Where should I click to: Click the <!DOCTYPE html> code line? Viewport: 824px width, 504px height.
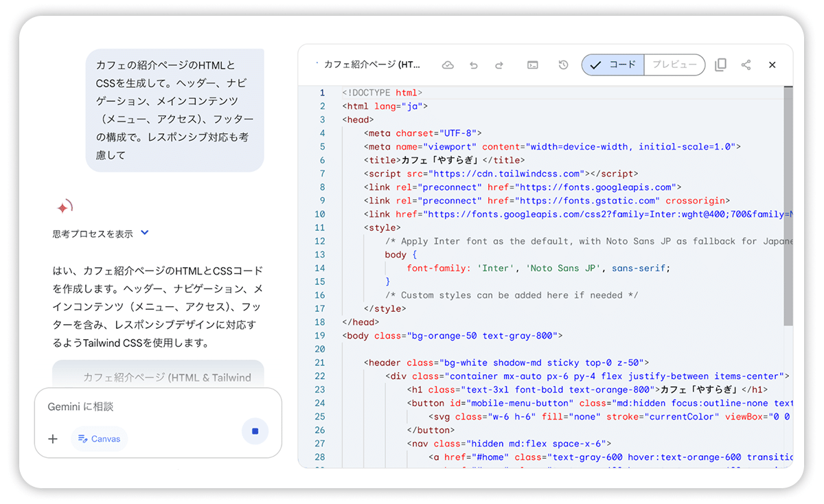click(x=382, y=93)
